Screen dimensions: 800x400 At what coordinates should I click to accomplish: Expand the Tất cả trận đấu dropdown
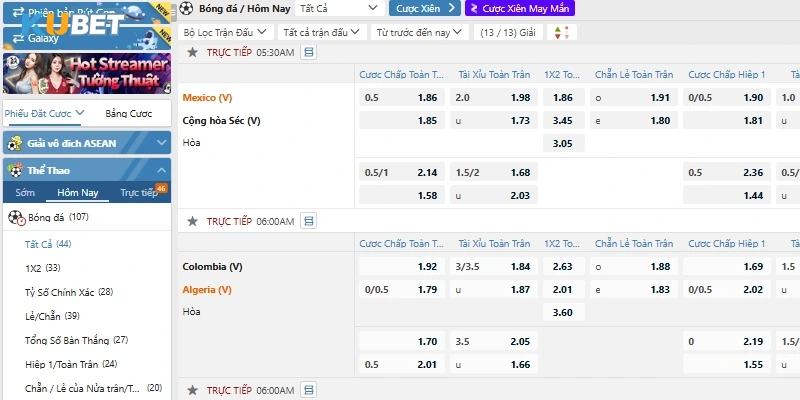(321, 32)
